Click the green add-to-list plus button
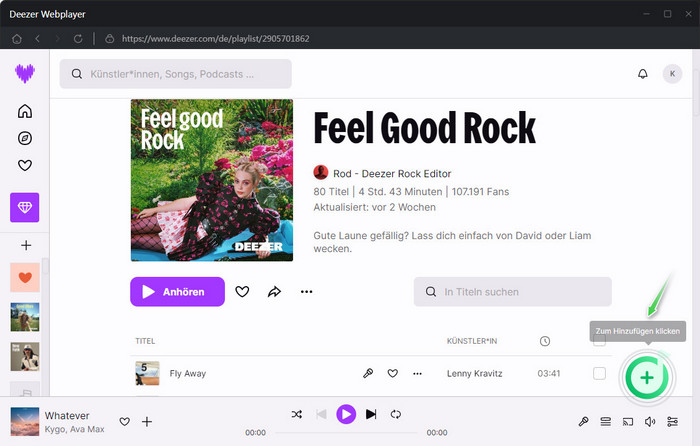Viewport: 700px width, 446px height. point(647,378)
